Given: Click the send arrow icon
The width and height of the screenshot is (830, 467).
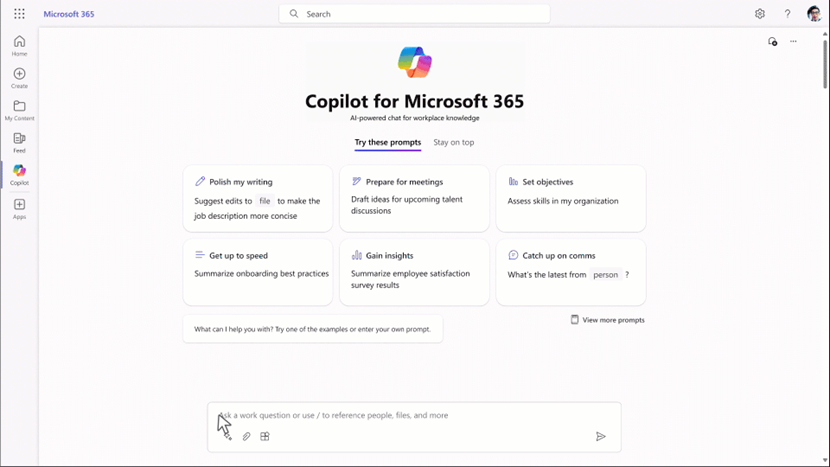Looking at the screenshot, I should [x=601, y=436].
